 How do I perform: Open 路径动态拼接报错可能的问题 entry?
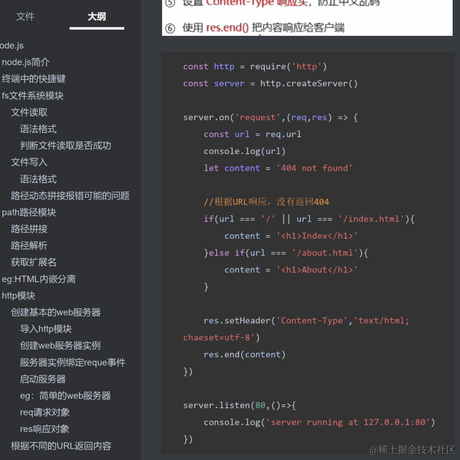pyautogui.click(x=70, y=196)
